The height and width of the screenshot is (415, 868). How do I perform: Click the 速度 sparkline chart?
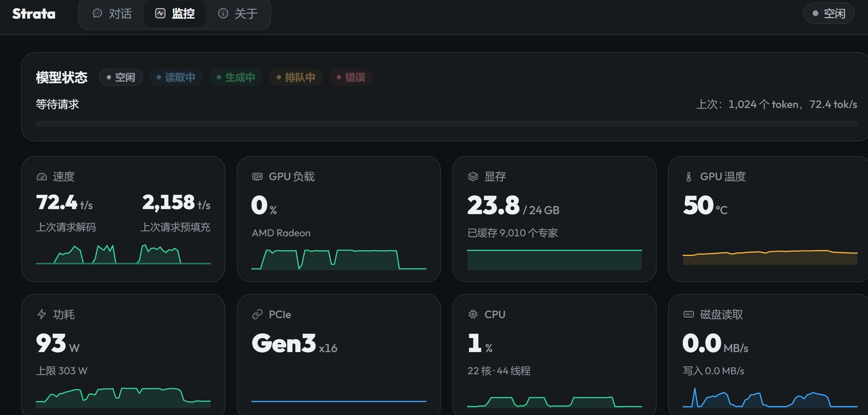tap(123, 254)
